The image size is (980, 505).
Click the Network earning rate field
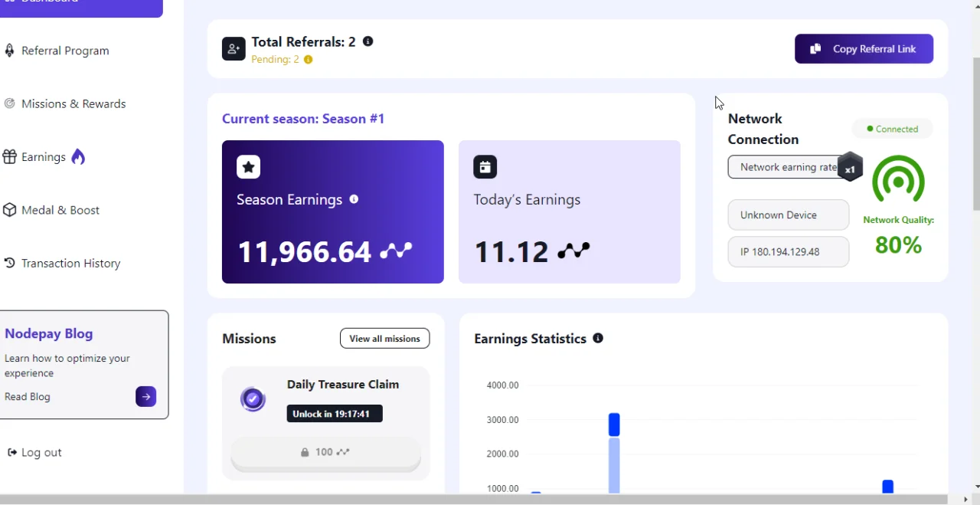tap(789, 167)
